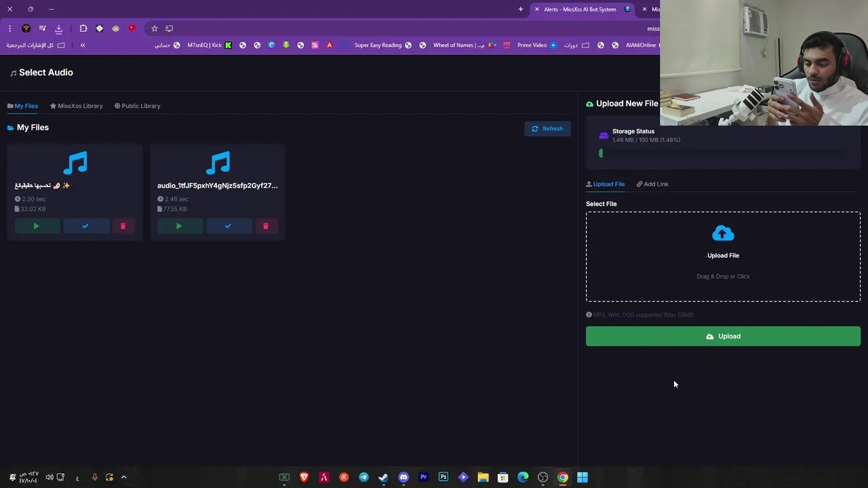The image size is (868, 488).
Task: Click the cloud upload icon in the drop zone
Action: 723,234
